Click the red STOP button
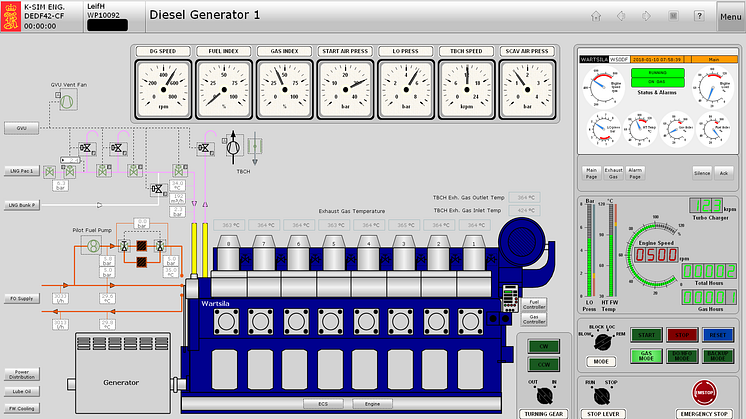Viewport: 746px width, 419px height. [x=682, y=335]
